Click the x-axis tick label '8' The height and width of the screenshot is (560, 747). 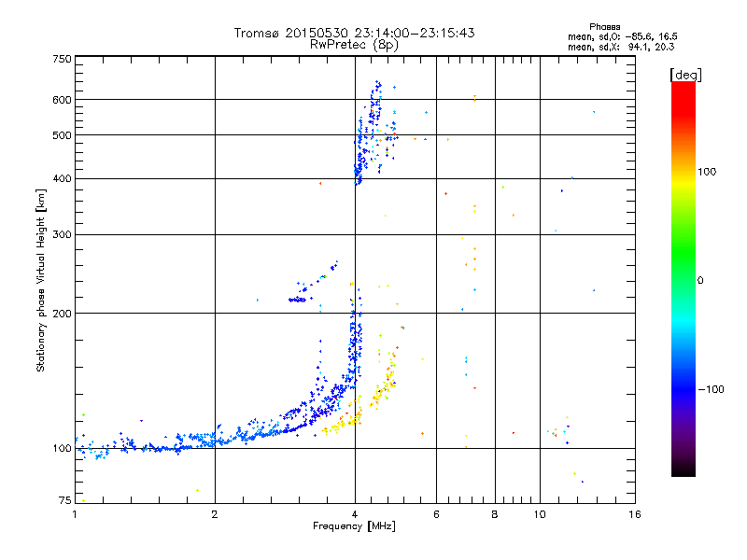[x=495, y=514]
